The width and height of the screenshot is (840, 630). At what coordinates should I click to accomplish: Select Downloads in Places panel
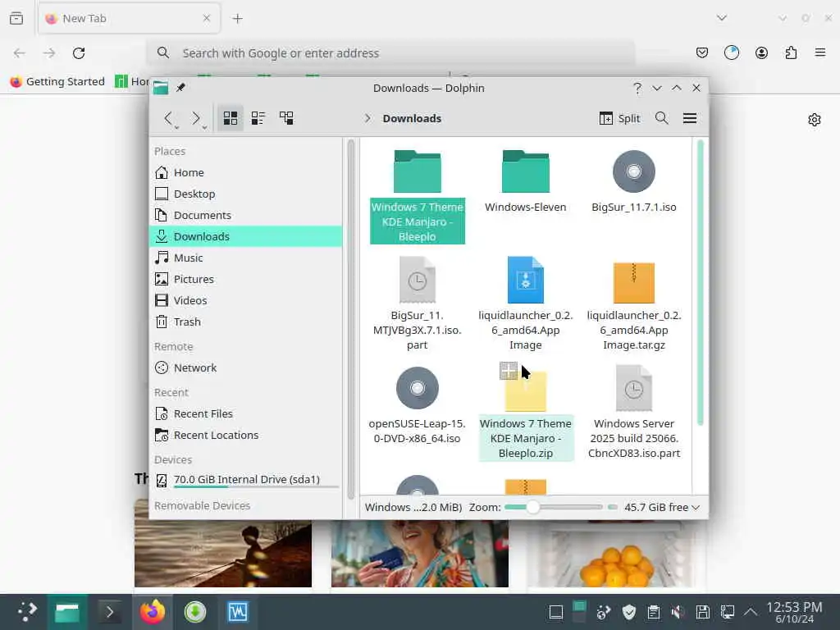click(x=246, y=236)
